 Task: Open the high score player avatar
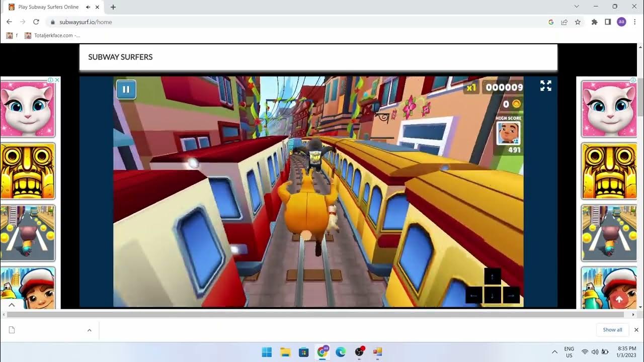click(x=508, y=133)
